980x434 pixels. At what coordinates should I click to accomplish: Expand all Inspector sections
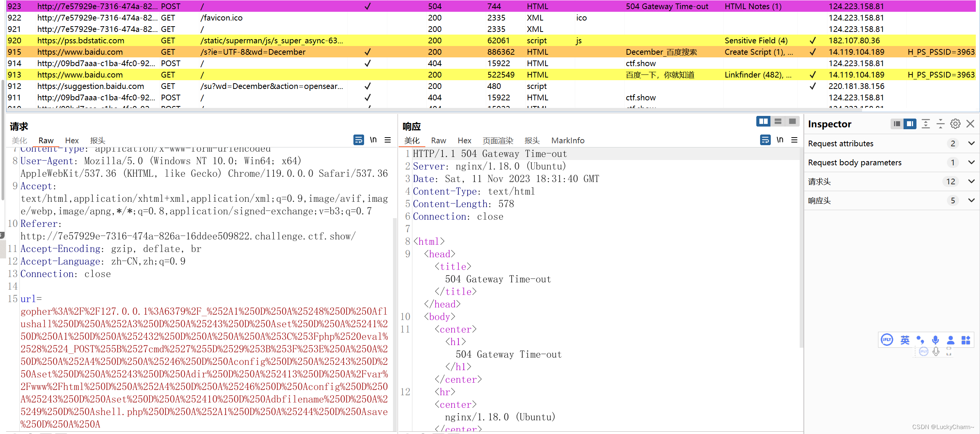click(x=926, y=124)
